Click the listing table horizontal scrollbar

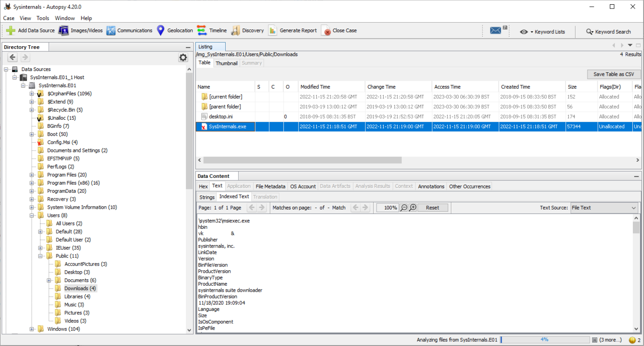(x=302, y=160)
